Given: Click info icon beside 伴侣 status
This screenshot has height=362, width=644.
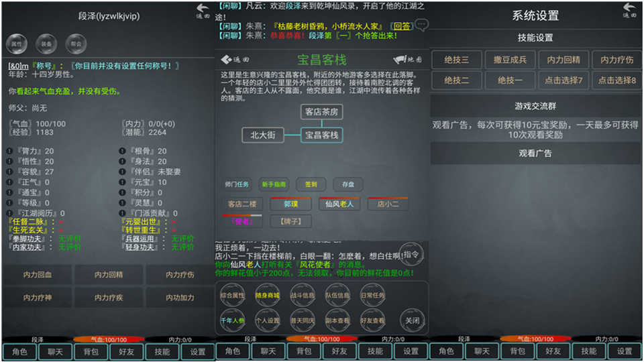Looking at the screenshot, I should [122, 172].
